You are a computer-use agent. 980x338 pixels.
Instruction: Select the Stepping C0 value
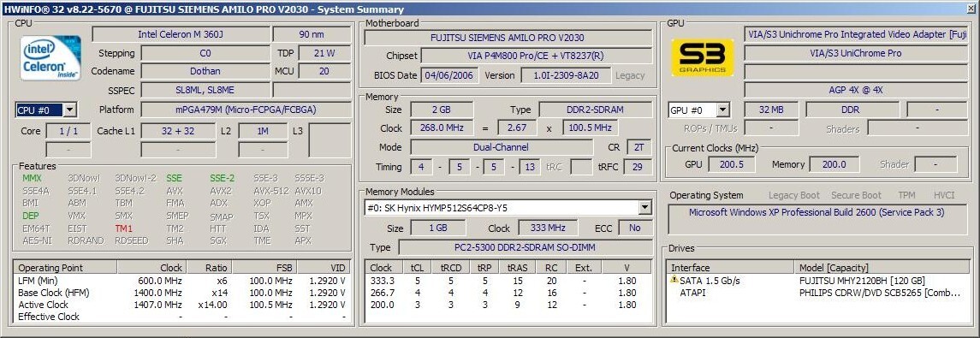point(205,53)
